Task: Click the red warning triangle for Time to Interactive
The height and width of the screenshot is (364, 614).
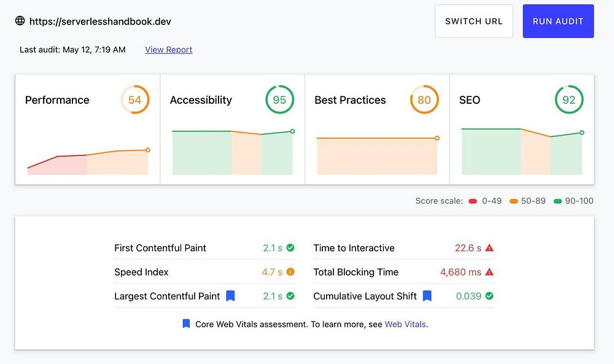Action: [489, 248]
